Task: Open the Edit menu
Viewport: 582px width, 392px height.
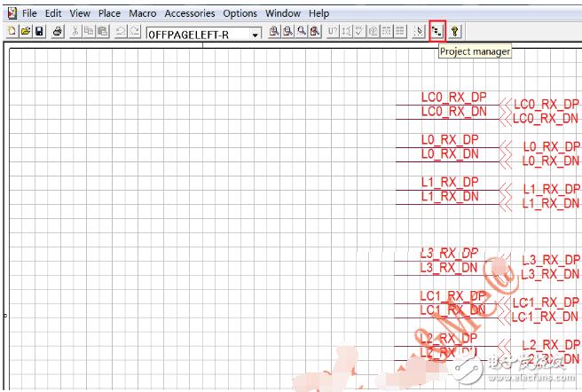Action: point(53,13)
